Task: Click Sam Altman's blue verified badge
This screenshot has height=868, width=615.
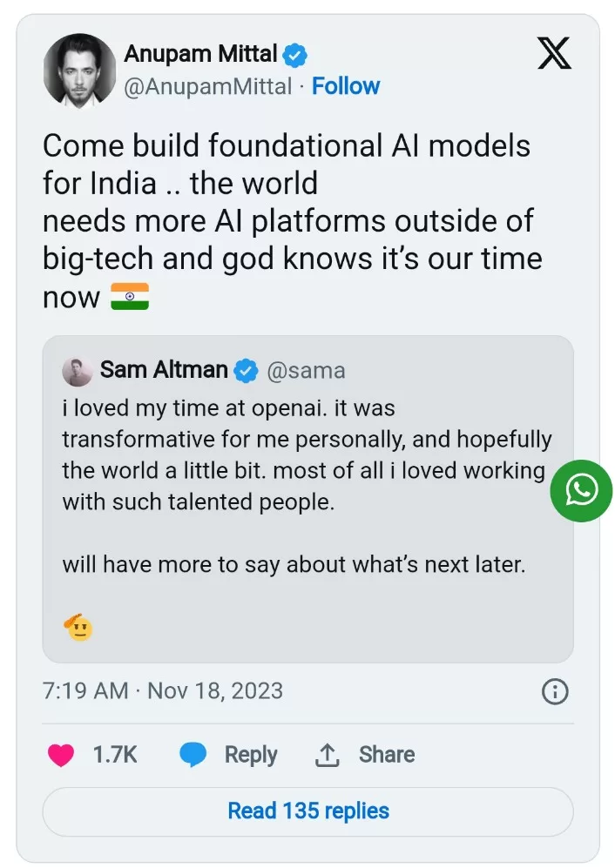Action: (247, 370)
